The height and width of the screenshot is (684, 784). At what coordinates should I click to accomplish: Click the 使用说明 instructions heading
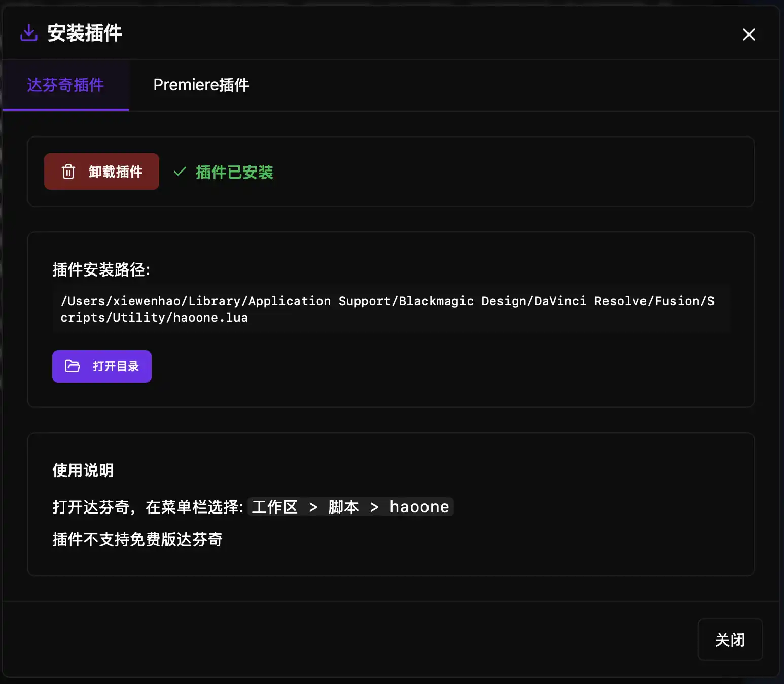pyautogui.click(x=83, y=470)
